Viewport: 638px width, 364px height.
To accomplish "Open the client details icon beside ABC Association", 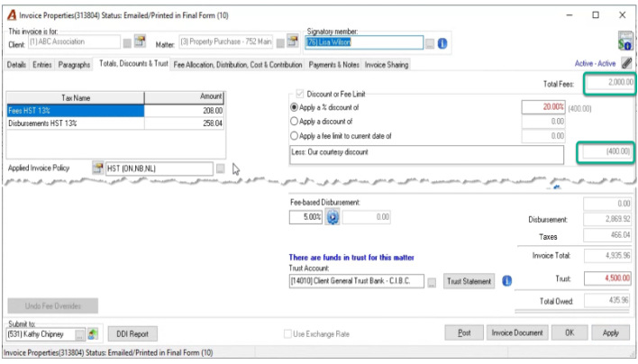I will (x=140, y=41).
